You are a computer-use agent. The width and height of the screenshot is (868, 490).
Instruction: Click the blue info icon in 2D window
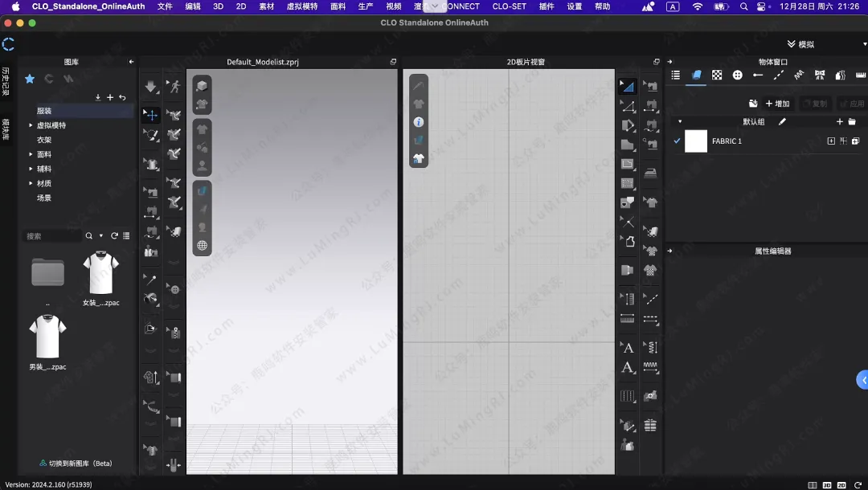[x=418, y=122]
